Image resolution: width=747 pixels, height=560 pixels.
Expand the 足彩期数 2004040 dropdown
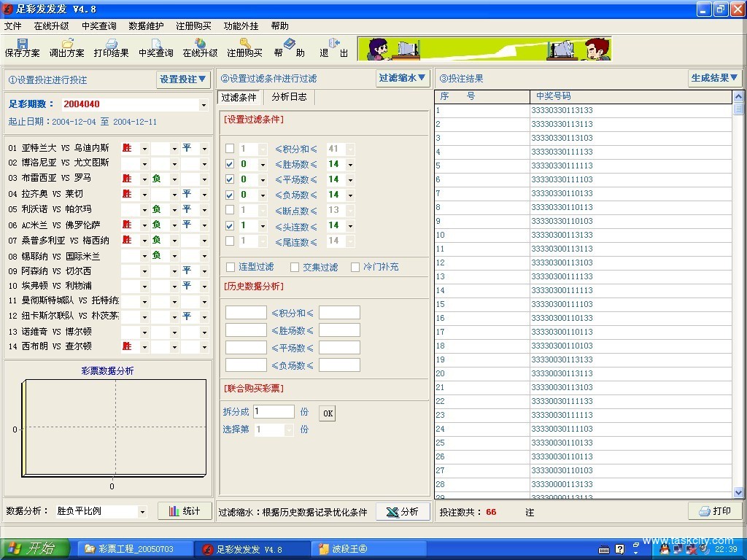204,105
